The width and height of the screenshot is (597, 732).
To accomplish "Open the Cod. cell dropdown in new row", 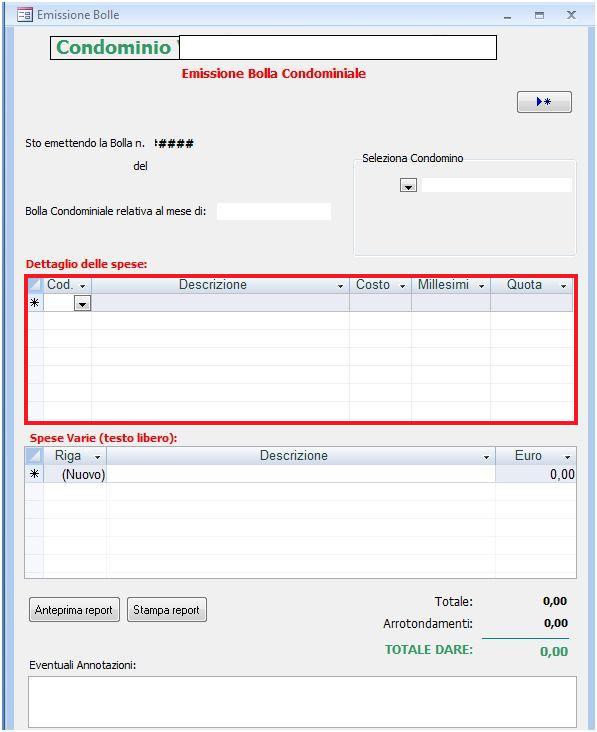I will [x=82, y=304].
